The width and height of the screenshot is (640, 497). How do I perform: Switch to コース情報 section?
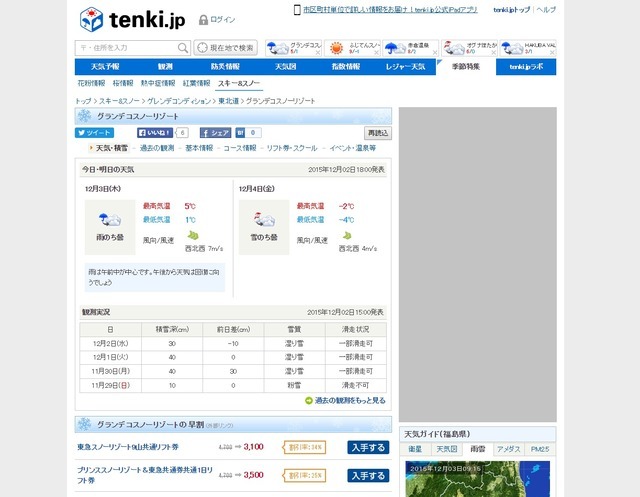240,148
